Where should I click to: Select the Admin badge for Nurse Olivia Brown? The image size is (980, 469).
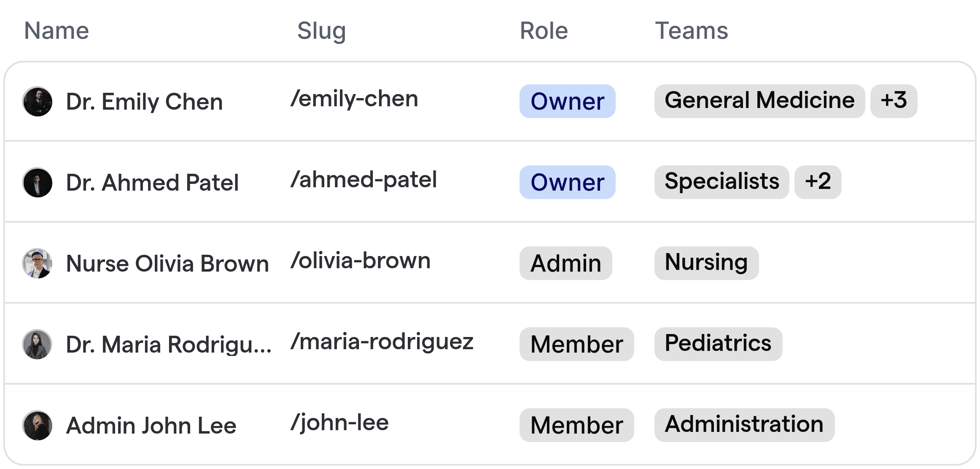tap(565, 263)
